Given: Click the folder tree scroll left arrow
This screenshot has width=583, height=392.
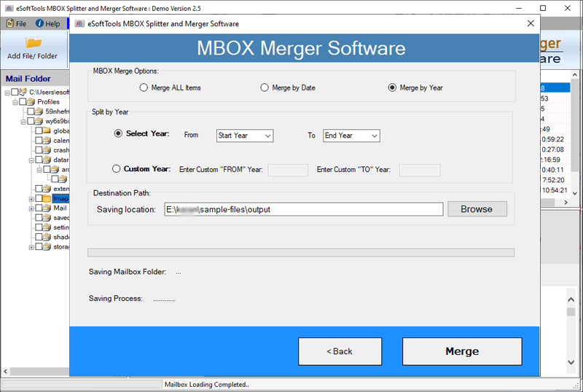Looking at the screenshot, I should click(x=5, y=371).
